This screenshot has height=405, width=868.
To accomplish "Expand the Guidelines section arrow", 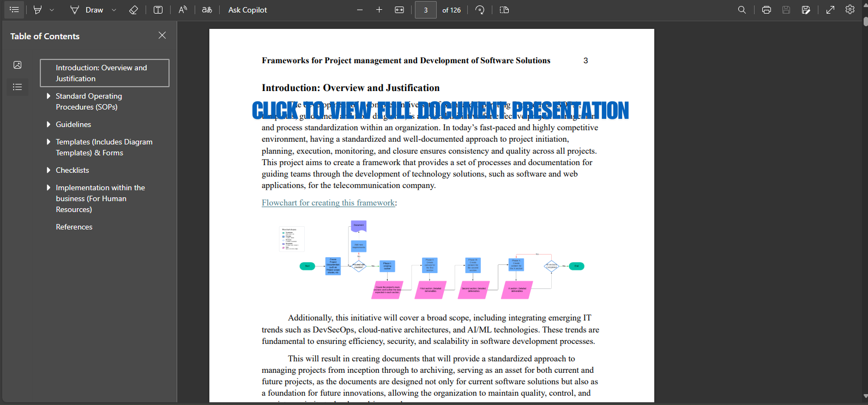I will (x=49, y=124).
